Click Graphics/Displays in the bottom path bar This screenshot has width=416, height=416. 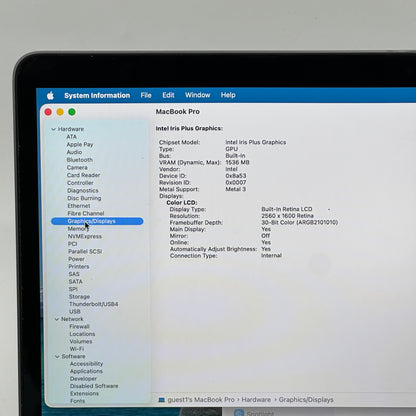(x=306, y=400)
